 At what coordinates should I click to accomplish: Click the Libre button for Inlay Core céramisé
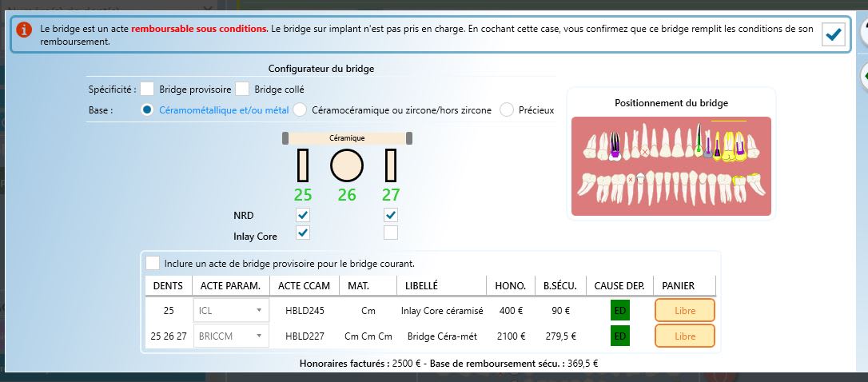click(684, 310)
